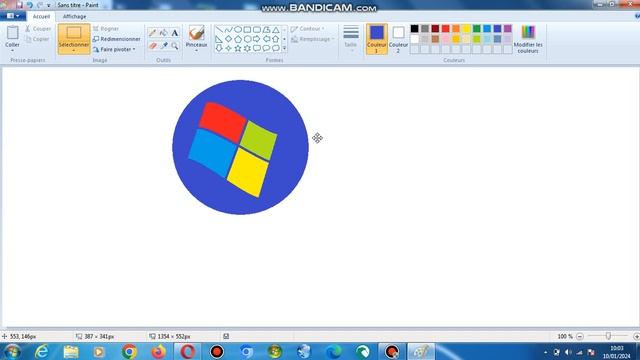Open the Quick Access Toolbar customize arrow

49,6
